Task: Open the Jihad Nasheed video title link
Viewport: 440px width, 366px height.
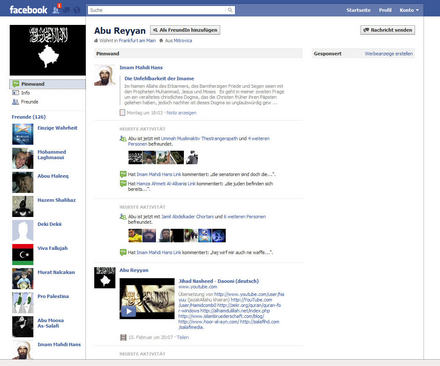Action: point(219,281)
